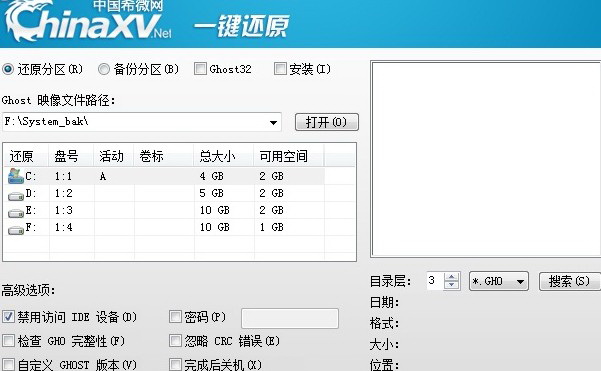Click the E: drive icon

click(x=16, y=212)
